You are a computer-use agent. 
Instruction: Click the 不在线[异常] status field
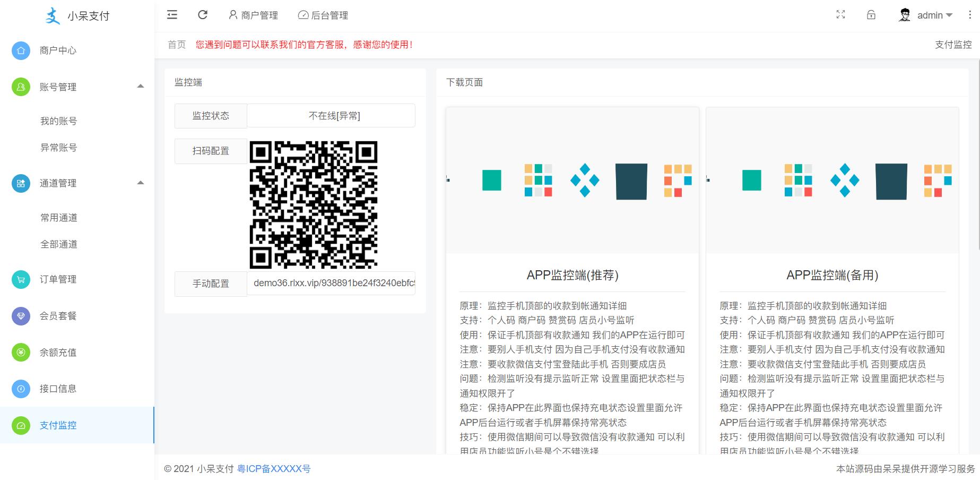tap(331, 116)
